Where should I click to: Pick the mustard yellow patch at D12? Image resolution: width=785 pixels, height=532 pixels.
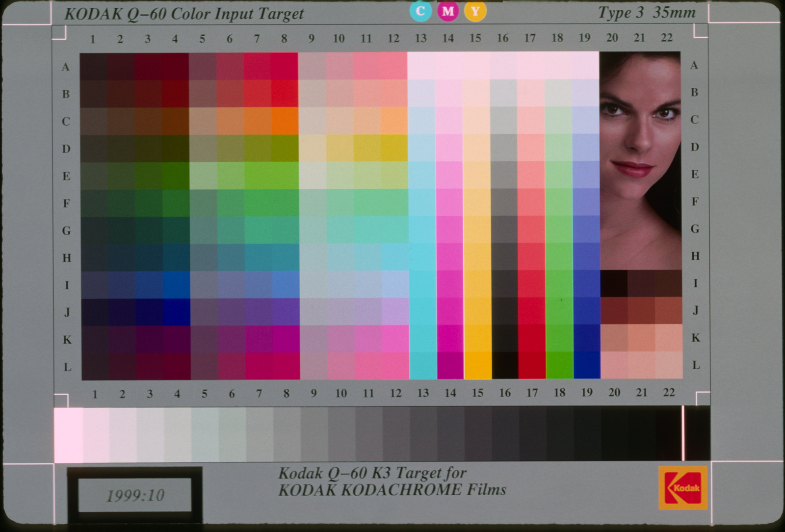coord(394,148)
